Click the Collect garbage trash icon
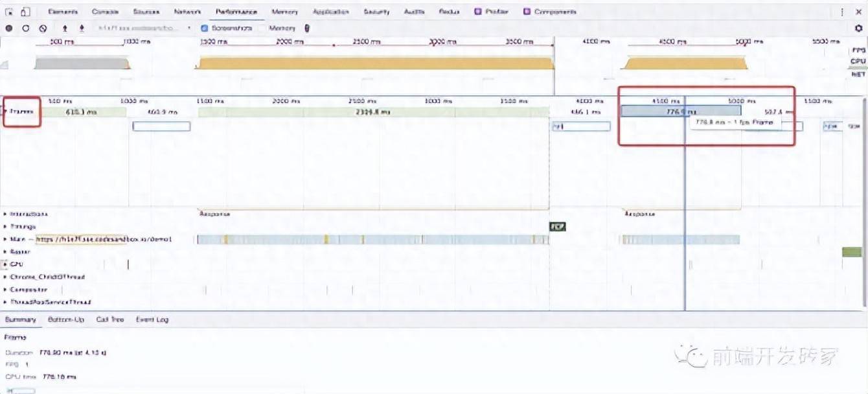Viewport: 868px width, 394px height. (x=307, y=29)
